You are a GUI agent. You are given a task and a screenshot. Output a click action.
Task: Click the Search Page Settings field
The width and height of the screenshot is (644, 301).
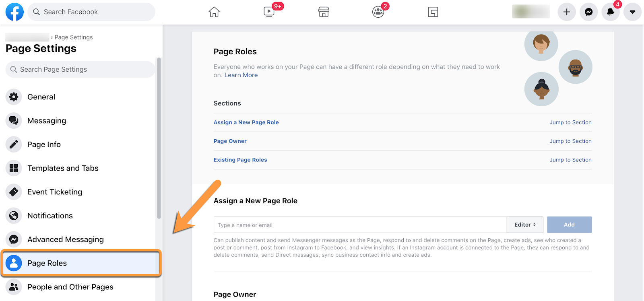pyautogui.click(x=80, y=70)
